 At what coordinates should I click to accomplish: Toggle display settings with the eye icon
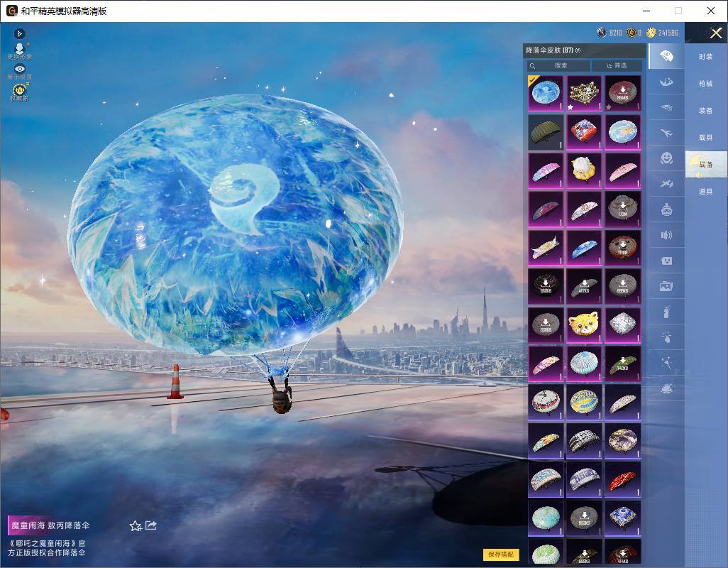pos(19,72)
